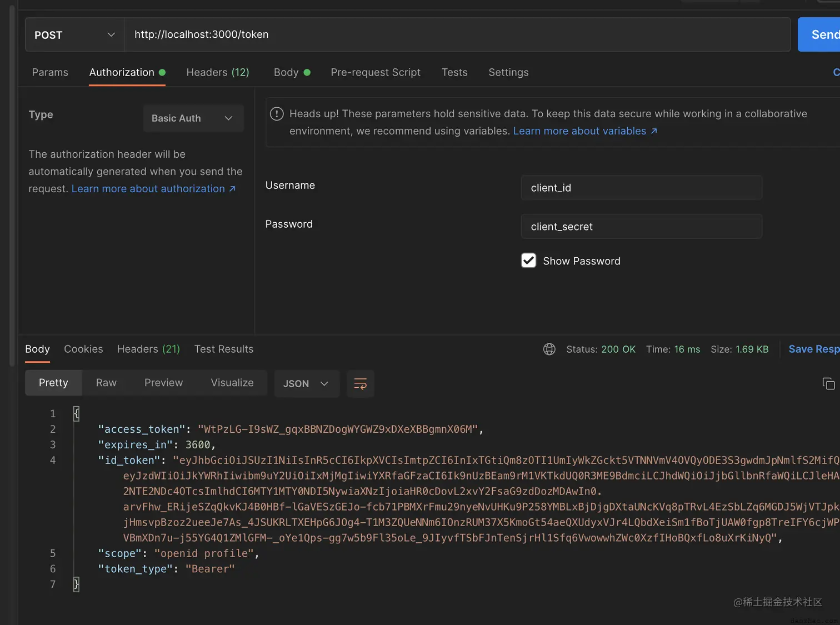The image size is (840, 625).
Task: Open the request Body tab
Action: [292, 72]
